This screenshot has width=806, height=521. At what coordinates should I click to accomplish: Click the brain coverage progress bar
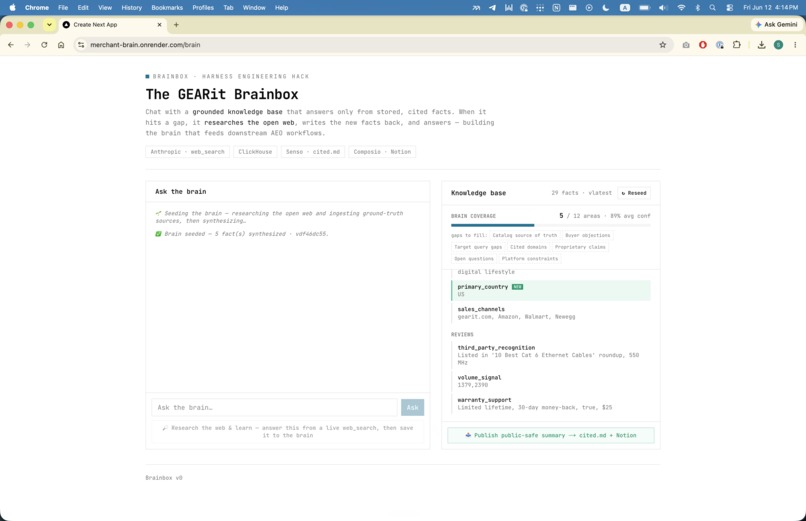click(551, 225)
